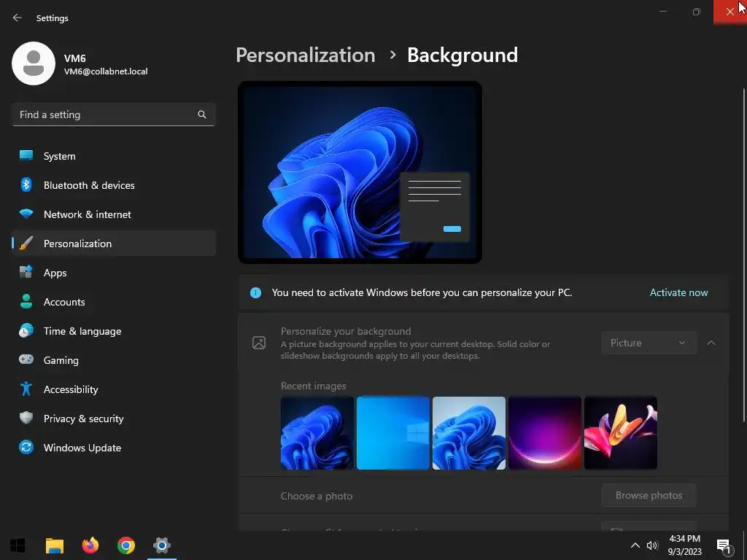Click the System monitor icon
747x560 pixels.
[26, 156]
